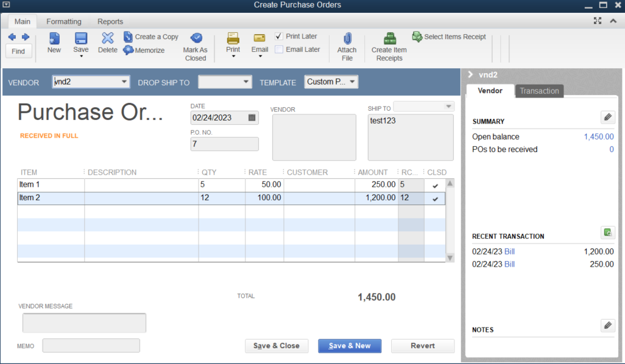
Task: Enable the Print Later checkbox
Action: 278,36
